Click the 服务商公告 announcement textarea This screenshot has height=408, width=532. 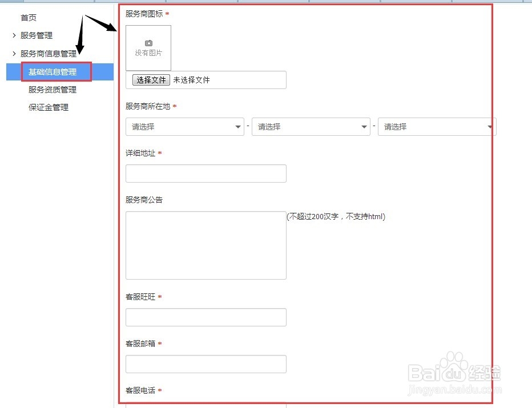tap(205, 245)
